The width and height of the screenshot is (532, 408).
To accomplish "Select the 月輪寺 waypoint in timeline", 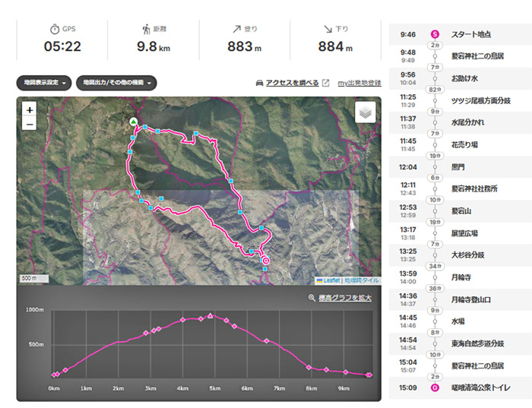I will click(x=464, y=277).
